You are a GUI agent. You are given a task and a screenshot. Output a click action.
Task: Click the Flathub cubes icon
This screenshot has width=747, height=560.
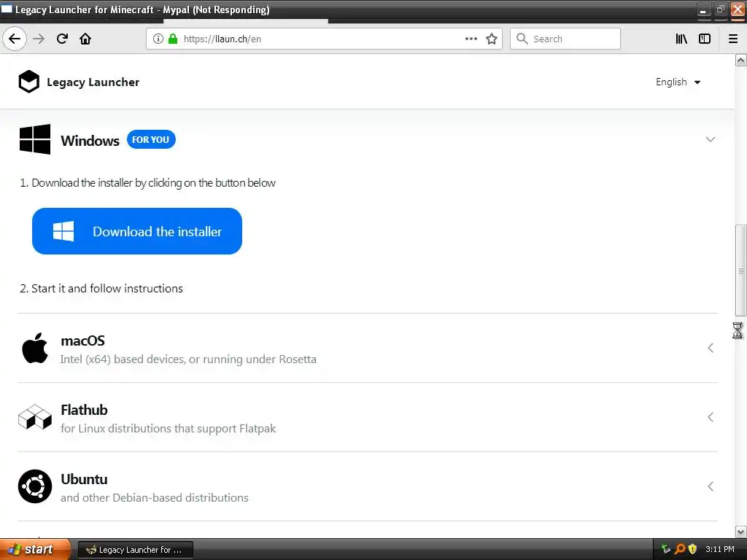[35, 417]
